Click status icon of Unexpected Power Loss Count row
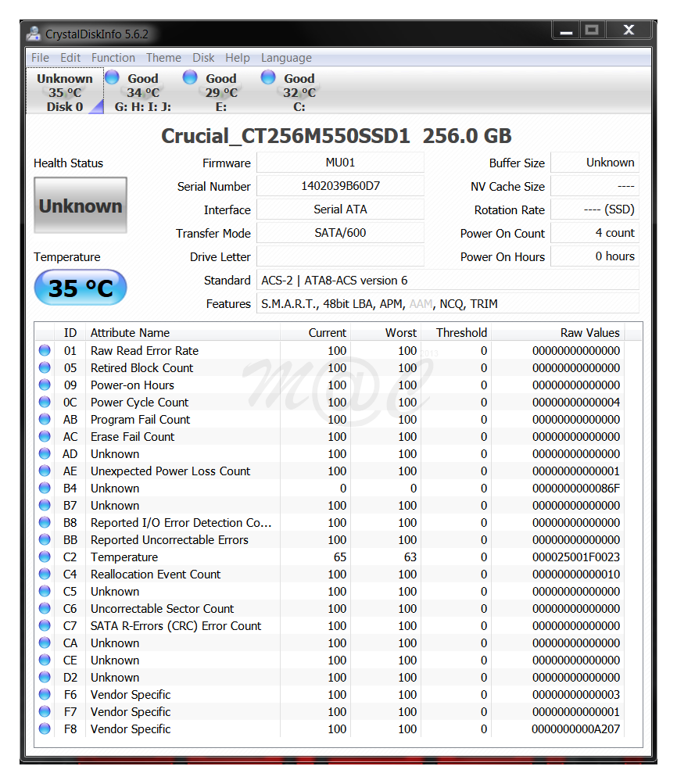 45,471
